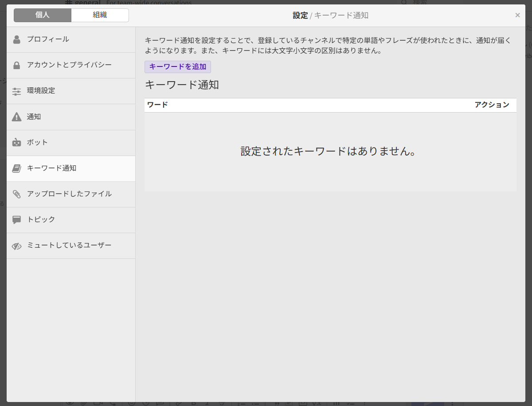This screenshot has height=406, width=532.
Task: Open the 設定 breadcrumb link
Action: point(300,15)
